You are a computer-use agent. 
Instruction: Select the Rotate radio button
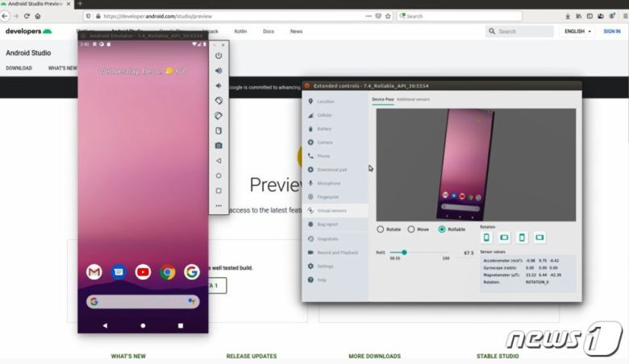pos(381,230)
